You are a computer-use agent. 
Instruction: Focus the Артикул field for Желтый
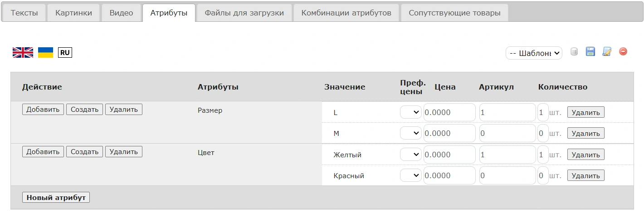pyautogui.click(x=507, y=155)
